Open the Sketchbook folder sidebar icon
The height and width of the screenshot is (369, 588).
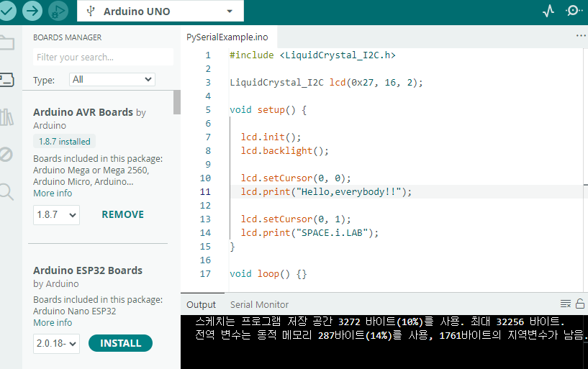pos(6,42)
